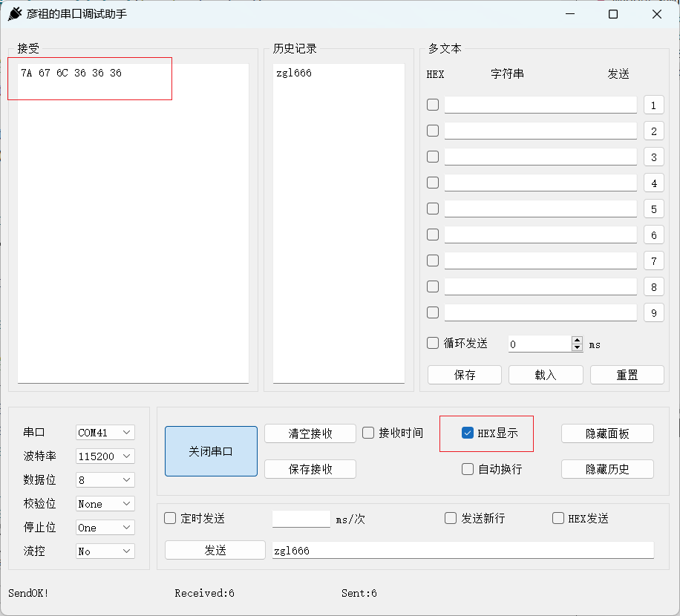Click the ms/次 timed interval input field
Viewport: 680px width, 616px height.
(x=301, y=519)
